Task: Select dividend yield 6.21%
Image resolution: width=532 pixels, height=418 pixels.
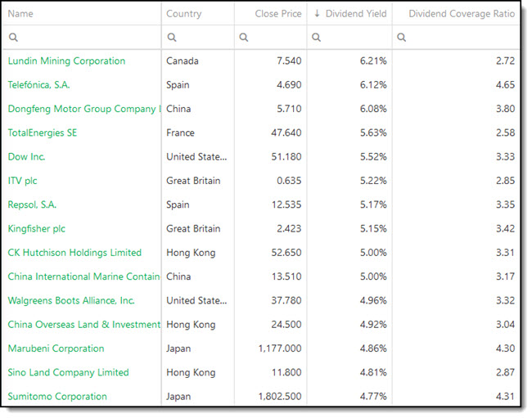Action: point(373,61)
